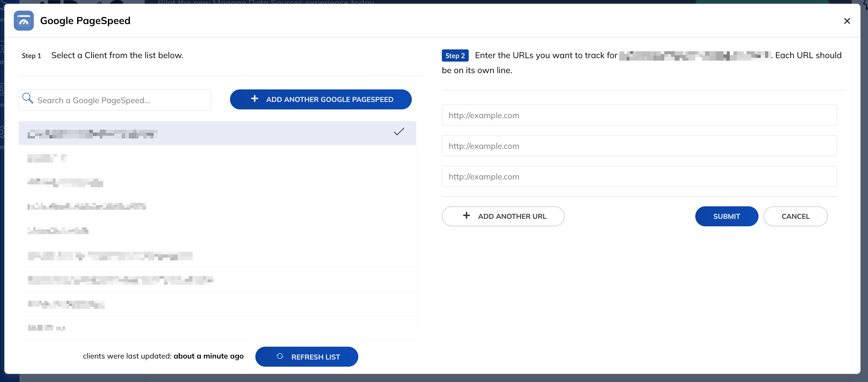Click 'about a minute ago' text
This screenshot has height=382, width=868.
[x=209, y=356]
